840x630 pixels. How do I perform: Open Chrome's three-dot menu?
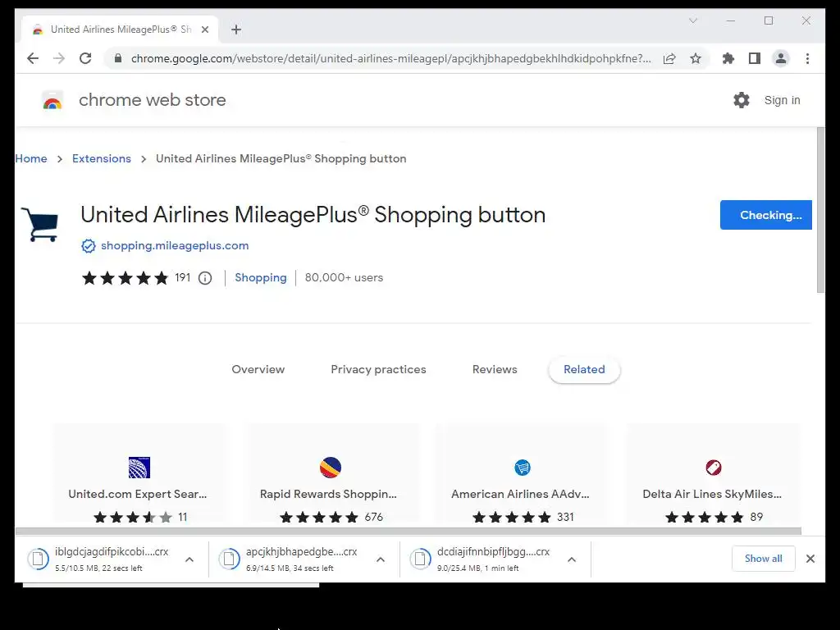pos(808,58)
